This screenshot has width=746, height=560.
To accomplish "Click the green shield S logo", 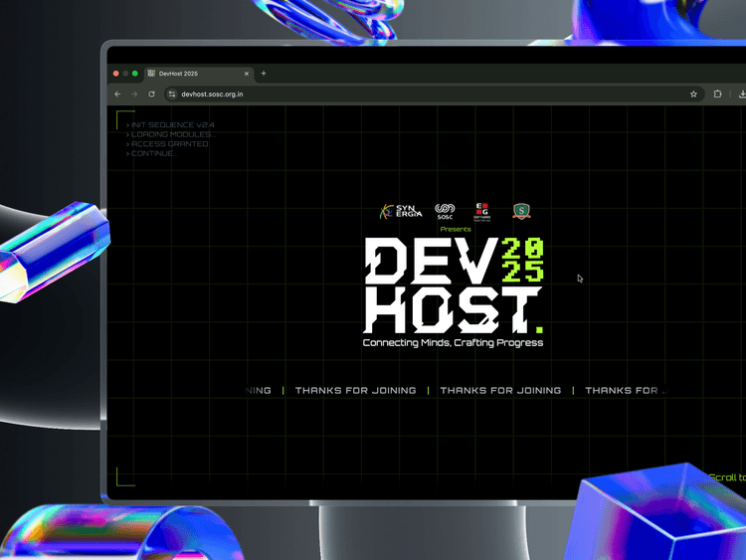I will pyautogui.click(x=521, y=211).
